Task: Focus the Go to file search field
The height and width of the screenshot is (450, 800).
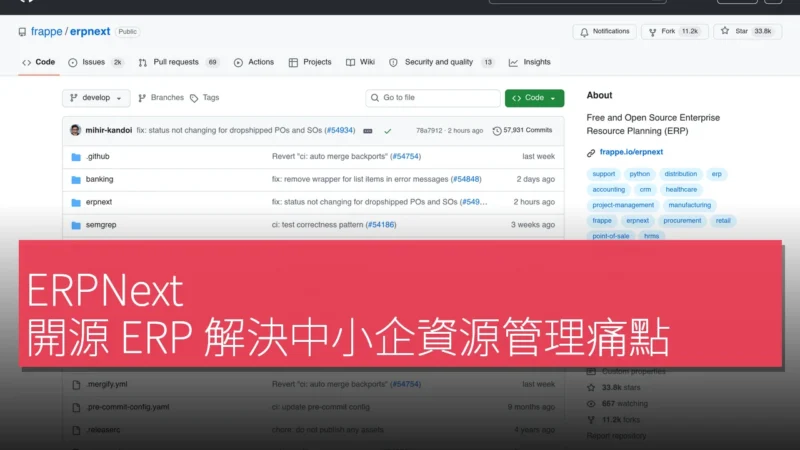Action: pyautogui.click(x=433, y=98)
